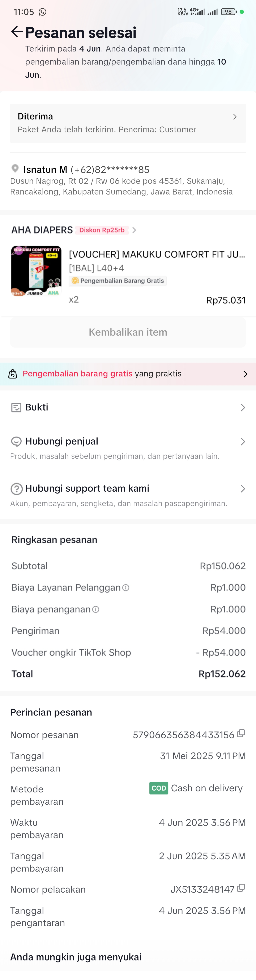This screenshot has height=980, width=256.
Task: Open the MAKUKU COMFORT FIT product title
Action: [x=157, y=254]
